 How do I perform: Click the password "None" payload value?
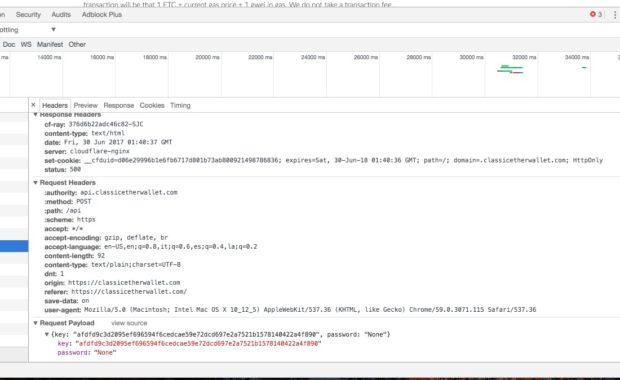pyautogui.click(x=105, y=352)
